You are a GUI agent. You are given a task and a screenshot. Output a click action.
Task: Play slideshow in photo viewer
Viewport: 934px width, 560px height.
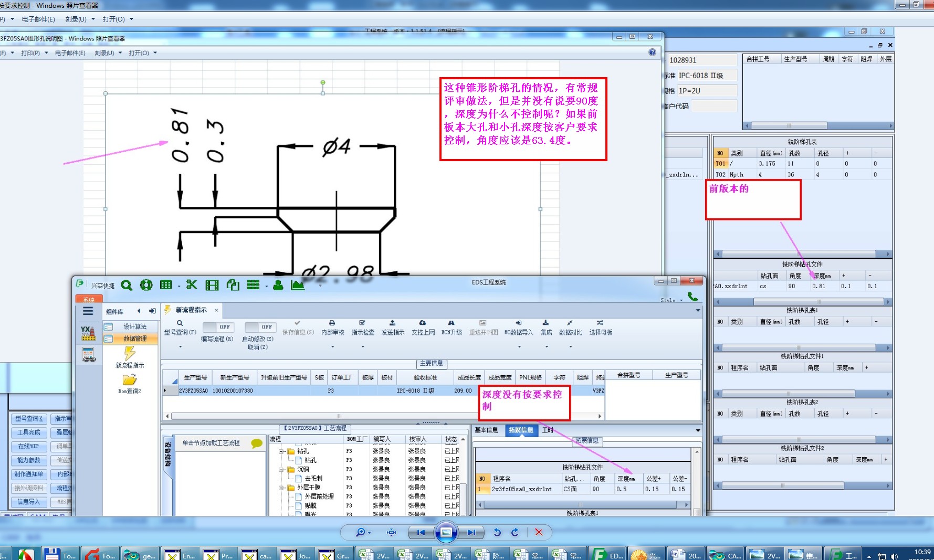coord(446,532)
